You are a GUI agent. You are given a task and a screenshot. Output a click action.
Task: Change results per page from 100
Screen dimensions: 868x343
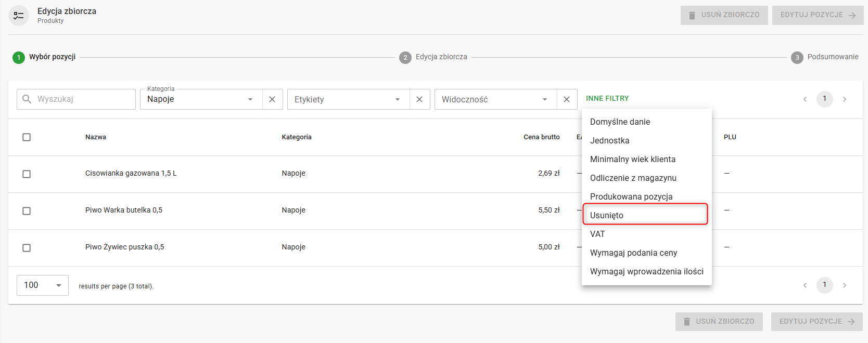click(x=43, y=285)
